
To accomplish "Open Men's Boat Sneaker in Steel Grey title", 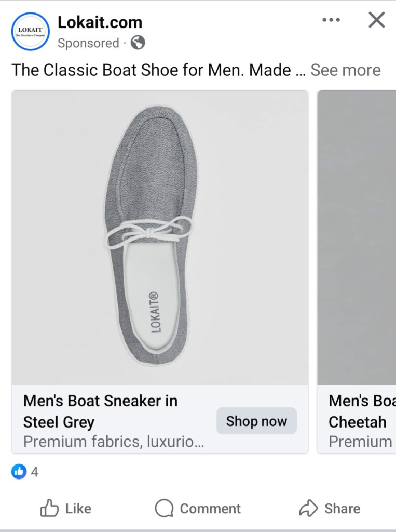I will click(x=100, y=411).
